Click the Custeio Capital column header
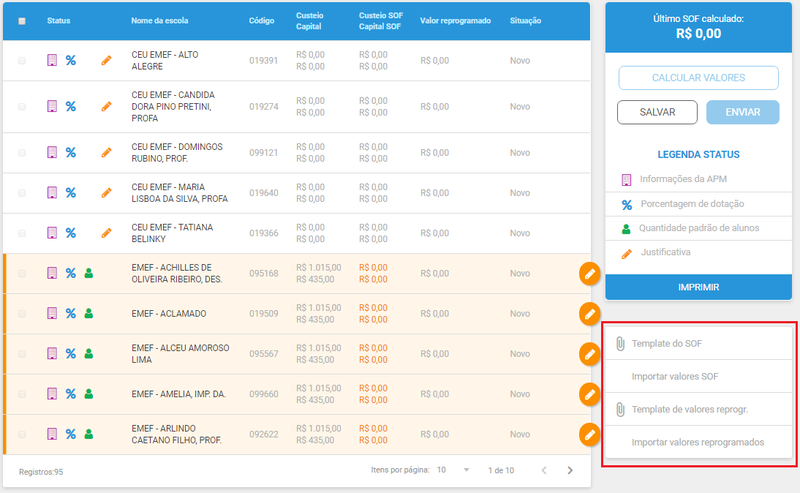This screenshot has width=800, height=493. click(309, 21)
